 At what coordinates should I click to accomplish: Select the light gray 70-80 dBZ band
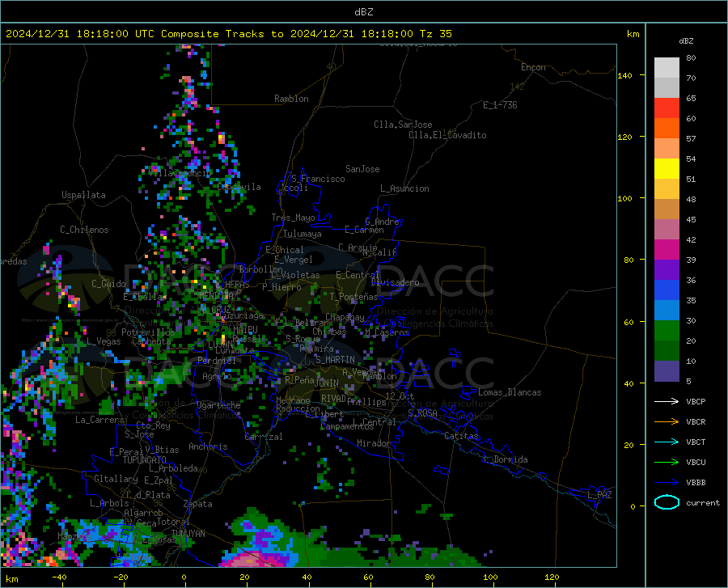667,68
